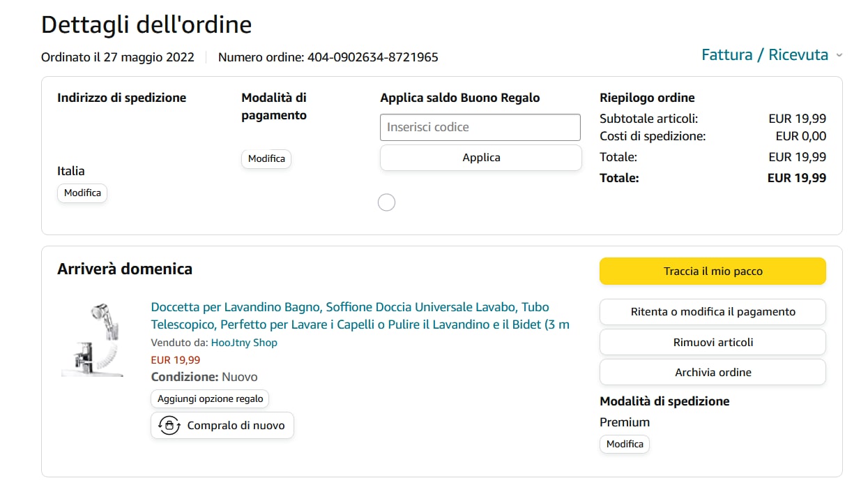The height and width of the screenshot is (492, 868).
Task: Track package with Traccia il mio pacco
Action: click(x=713, y=271)
